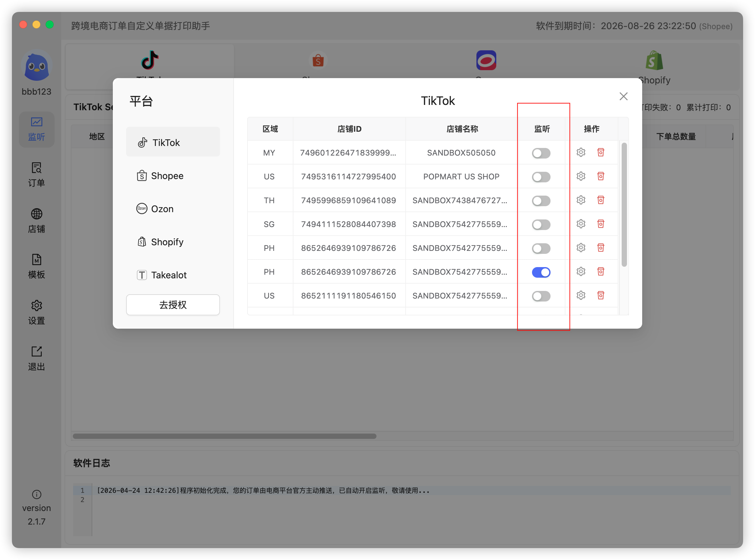755x560 pixels.
Task: Select TikTok in the 平台 platform list
Action: pyautogui.click(x=173, y=142)
